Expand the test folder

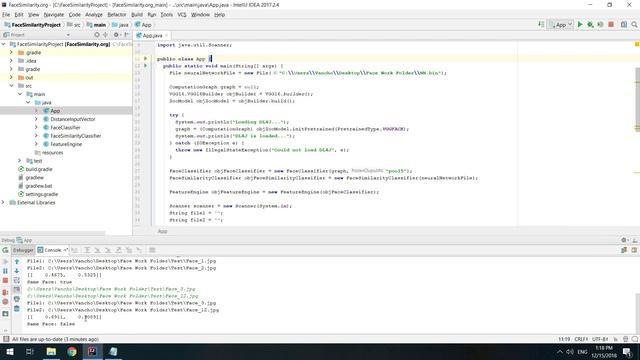(20, 161)
